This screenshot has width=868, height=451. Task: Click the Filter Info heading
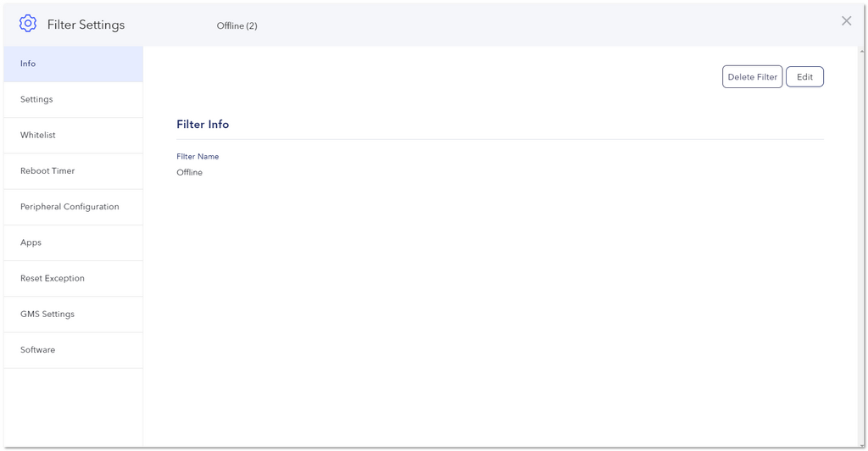[203, 125]
